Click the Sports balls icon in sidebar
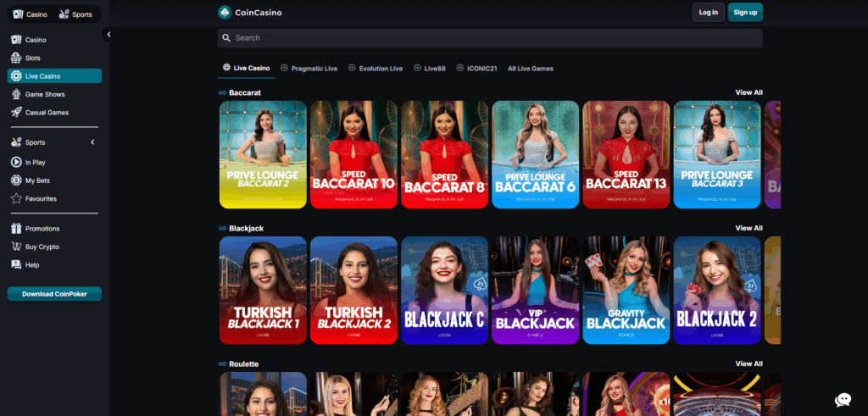Viewport: 868px width, 416px height. (x=16, y=142)
